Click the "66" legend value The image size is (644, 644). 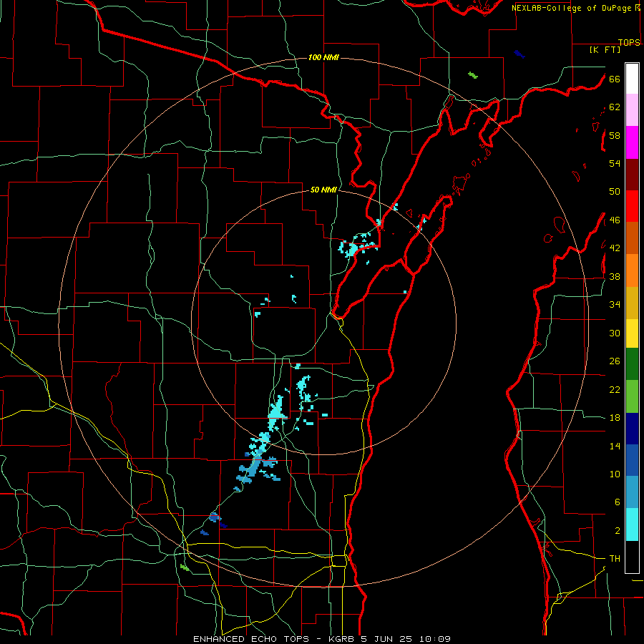[615, 79]
